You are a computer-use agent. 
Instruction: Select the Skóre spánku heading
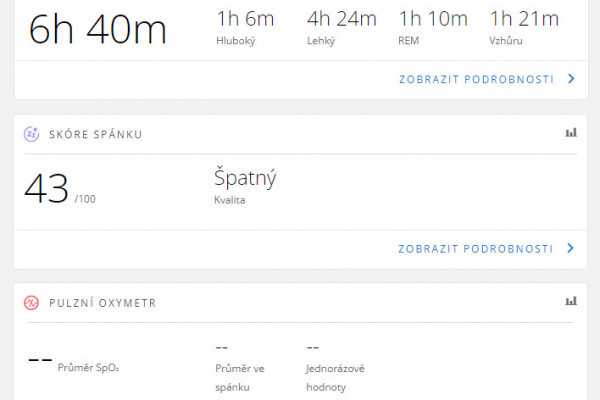96,134
